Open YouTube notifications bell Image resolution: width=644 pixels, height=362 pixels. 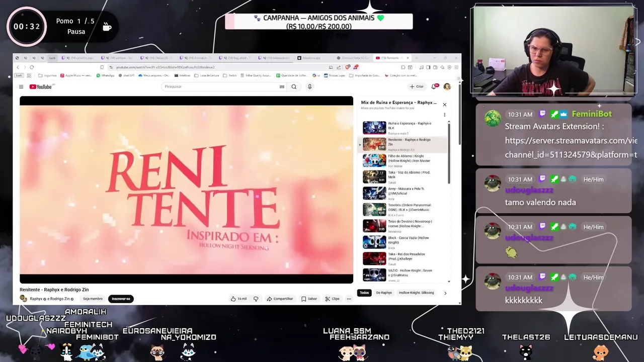[x=435, y=86]
